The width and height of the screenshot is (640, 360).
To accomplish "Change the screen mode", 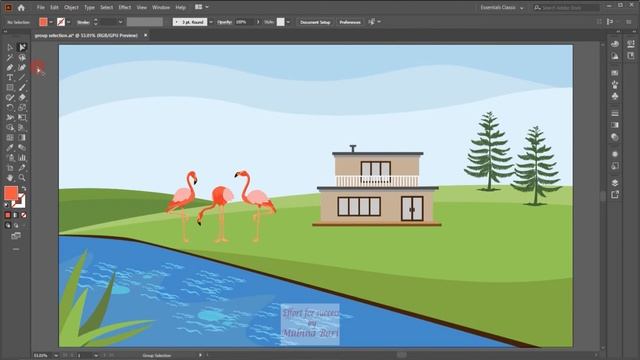I will coord(16,236).
